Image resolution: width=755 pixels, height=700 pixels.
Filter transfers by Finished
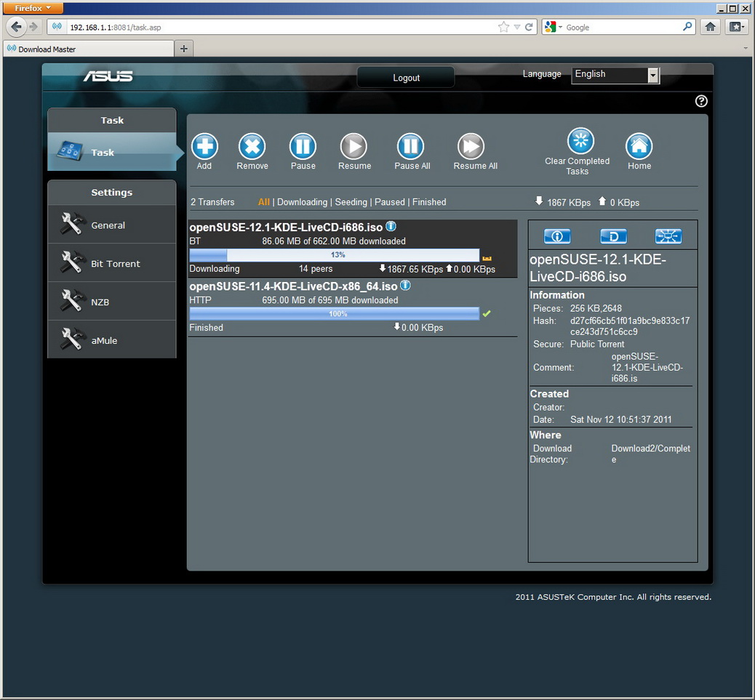(429, 202)
